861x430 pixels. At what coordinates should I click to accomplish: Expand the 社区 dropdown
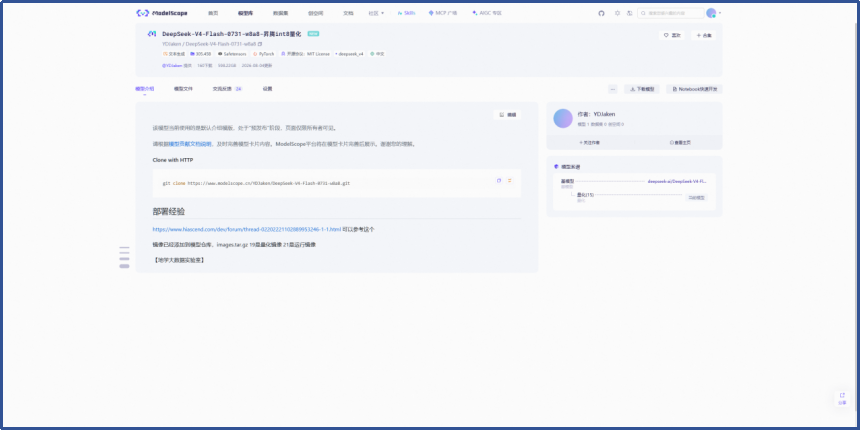click(376, 13)
